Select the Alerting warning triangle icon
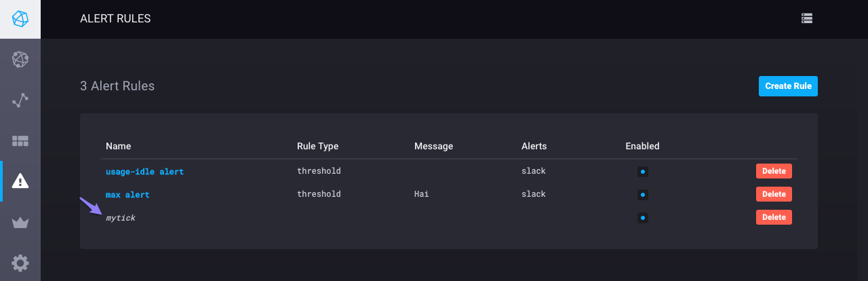Screen dimensions: 868x281 [x=20, y=181]
